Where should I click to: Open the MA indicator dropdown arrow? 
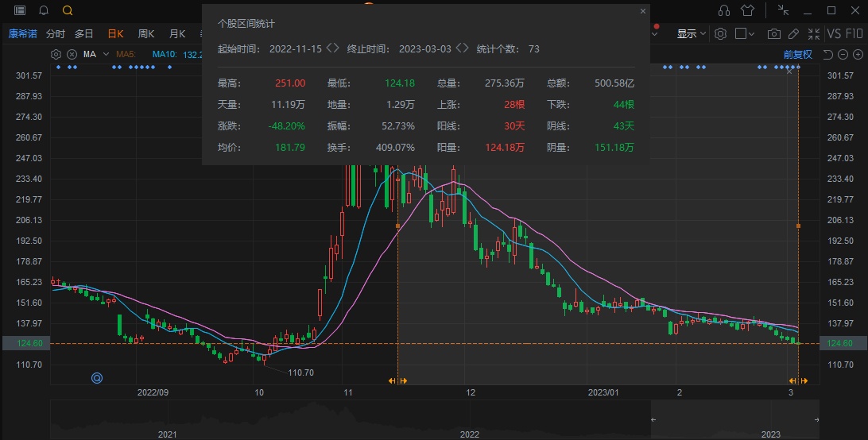tap(106, 54)
